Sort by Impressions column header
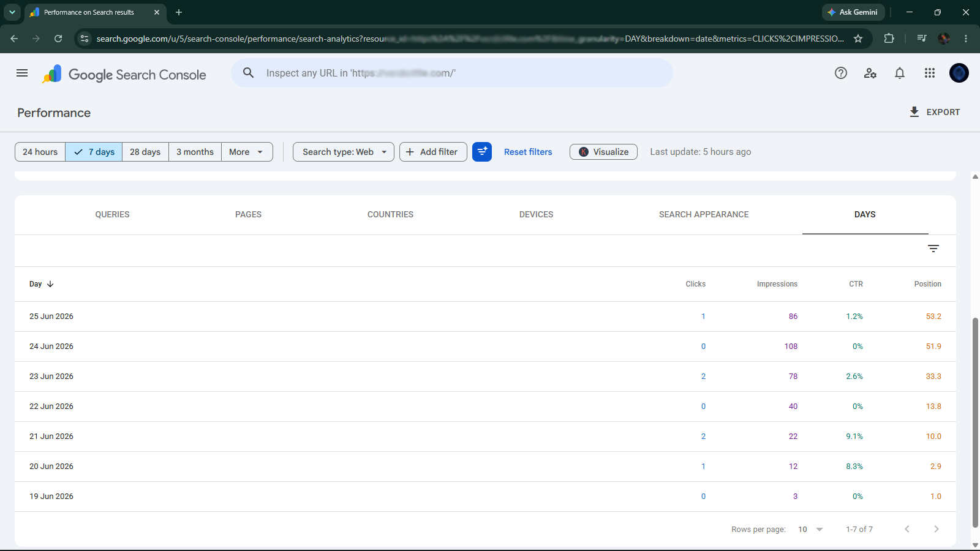This screenshot has height=551, width=980. [777, 284]
